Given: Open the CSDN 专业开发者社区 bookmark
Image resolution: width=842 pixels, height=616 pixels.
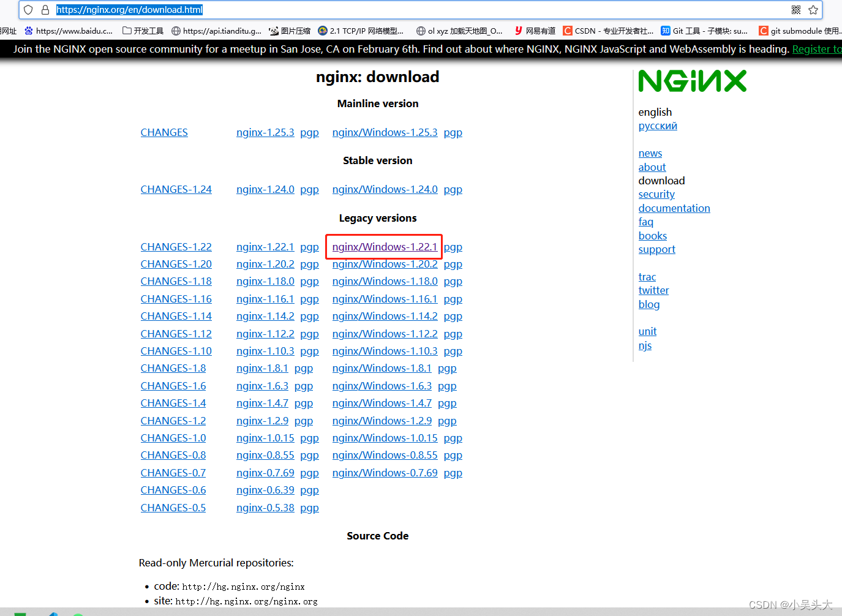Looking at the screenshot, I should (608, 31).
